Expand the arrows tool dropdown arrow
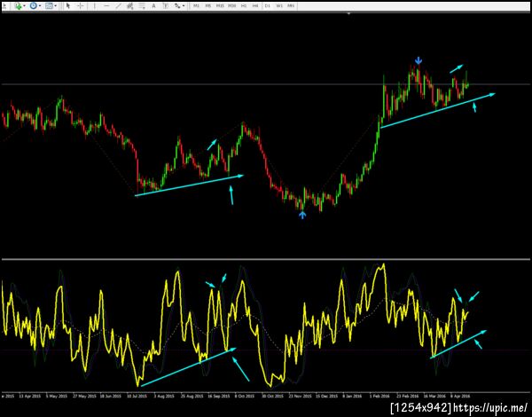532x417 pixels. (184, 6)
